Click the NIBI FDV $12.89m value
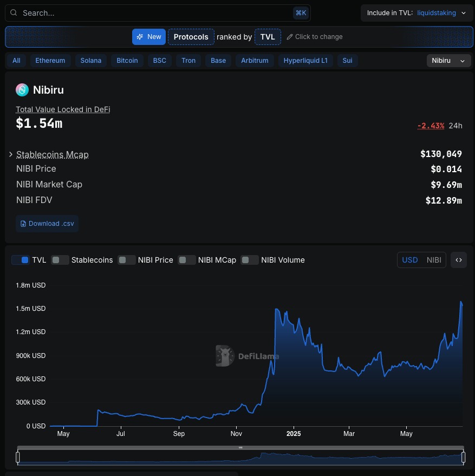Viewport: 475px width, 476px height. click(x=444, y=200)
